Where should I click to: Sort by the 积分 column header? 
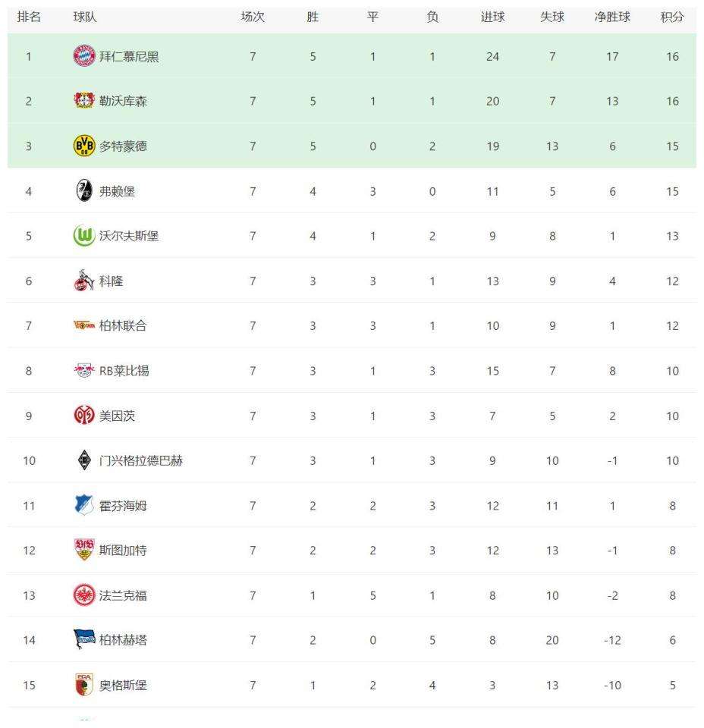672,17
